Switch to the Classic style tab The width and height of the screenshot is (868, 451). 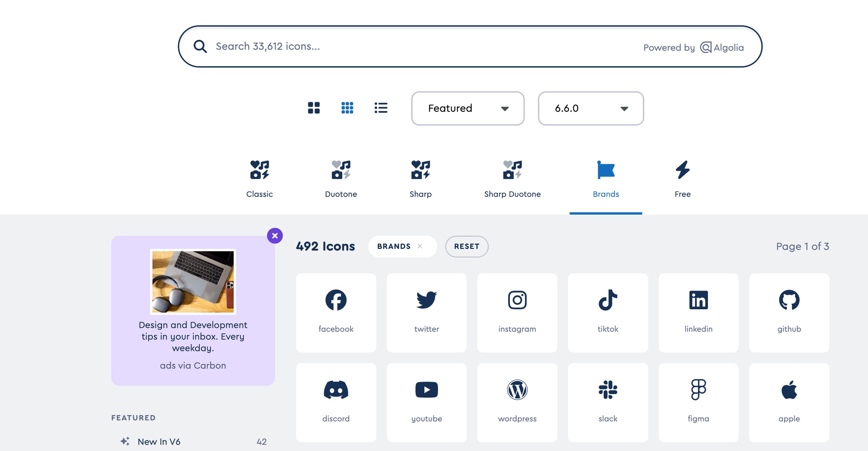point(260,179)
